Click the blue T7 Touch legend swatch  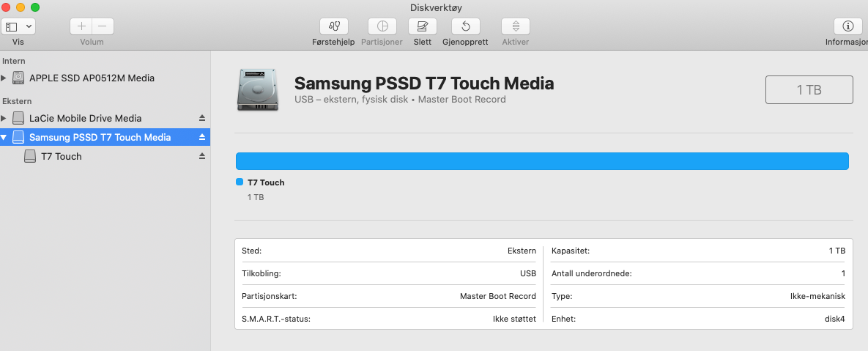point(240,182)
